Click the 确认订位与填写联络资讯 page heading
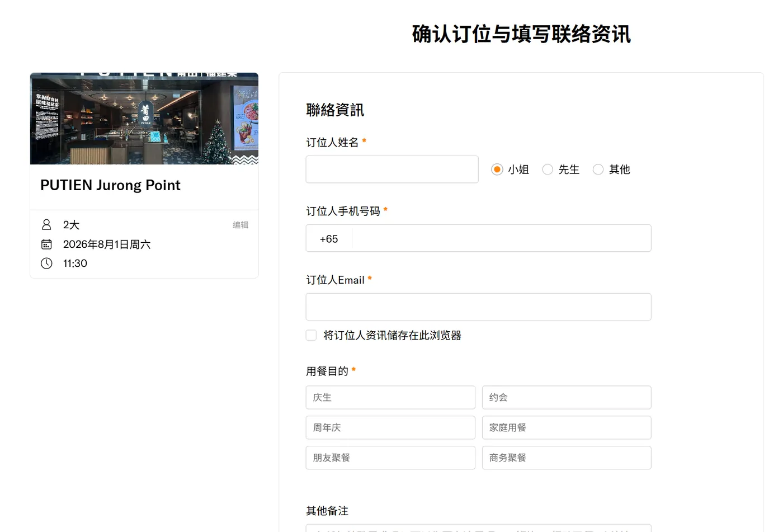 click(x=521, y=34)
